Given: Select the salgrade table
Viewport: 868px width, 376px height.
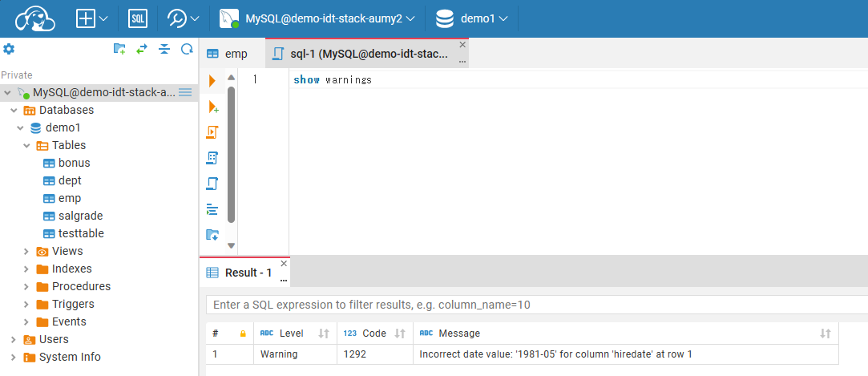Looking at the screenshot, I should pos(80,216).
